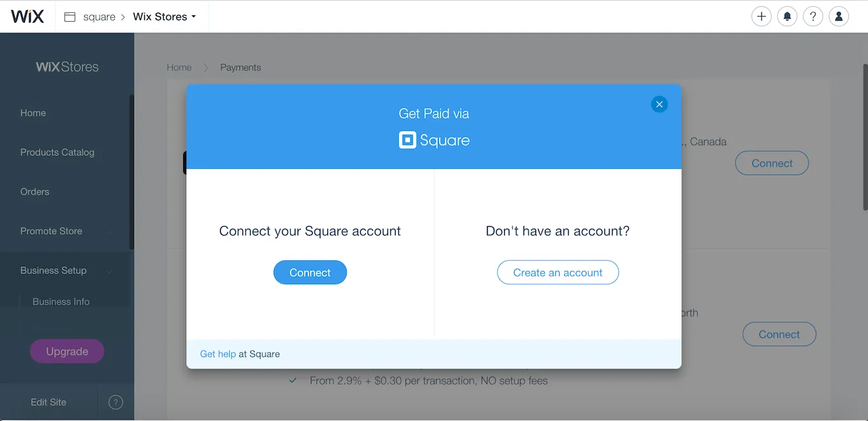Image resolution: width=868 pixels, height=421 pixels.
Task: Click the Square logo in the modal header
Action: (x=434, y=141)
